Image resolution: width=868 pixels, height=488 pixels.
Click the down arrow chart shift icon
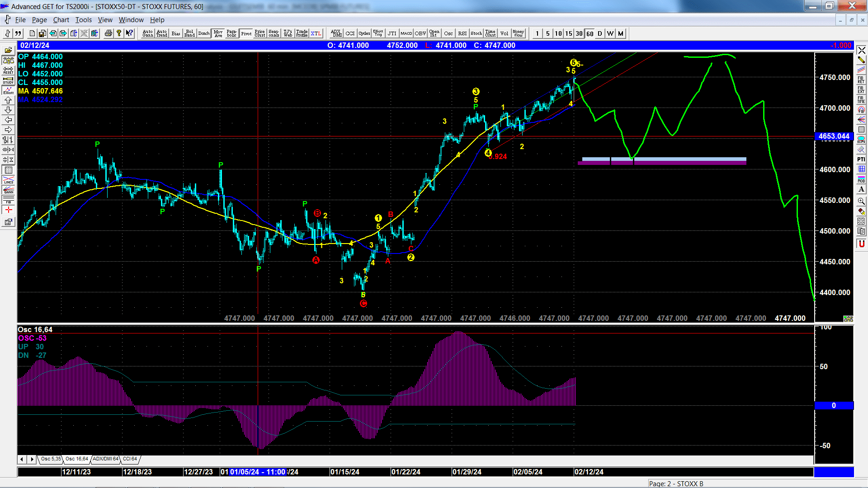click(x=8, y=110)
